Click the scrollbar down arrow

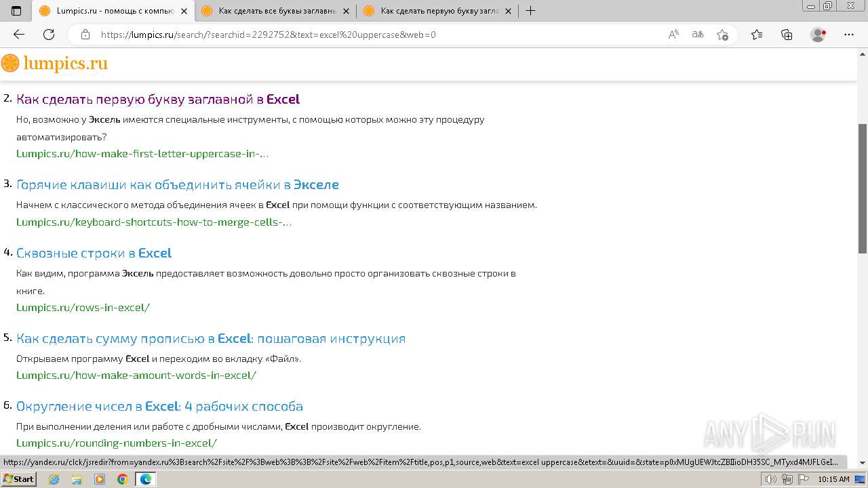(x=863, y=463)
